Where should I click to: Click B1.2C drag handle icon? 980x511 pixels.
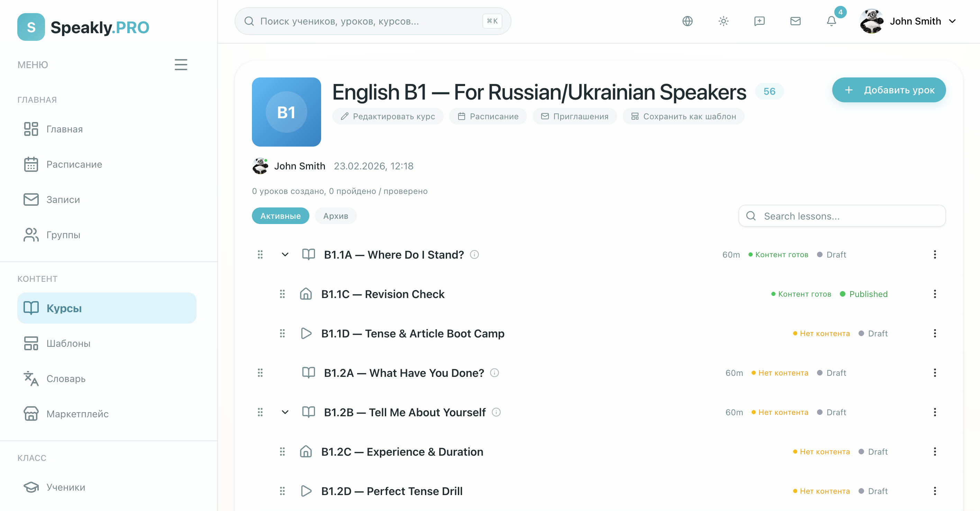(x=282, y=452)
